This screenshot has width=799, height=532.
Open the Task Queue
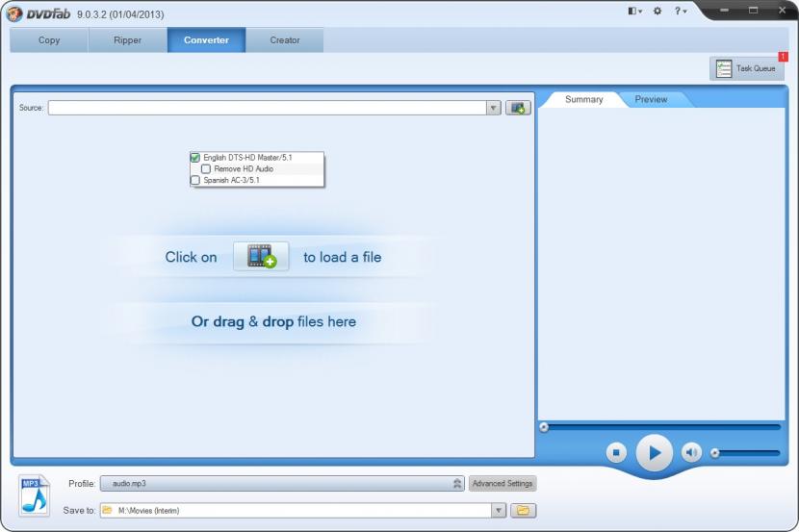(x=746, y=68)
